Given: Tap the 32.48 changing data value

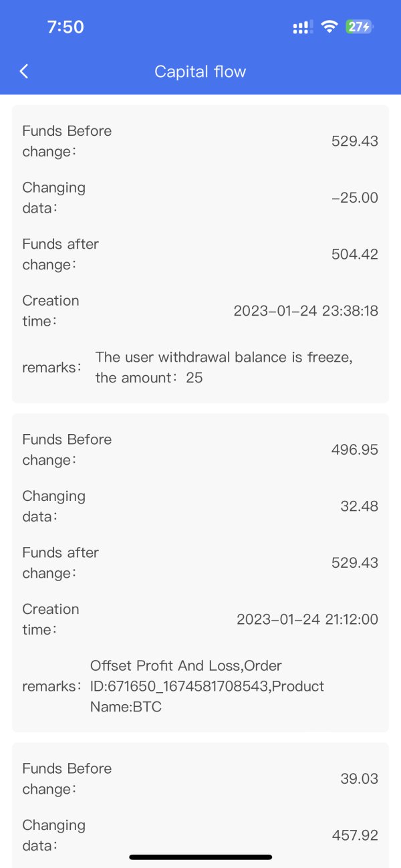Looking at the screenshot, I should click(x=359, y=506).
